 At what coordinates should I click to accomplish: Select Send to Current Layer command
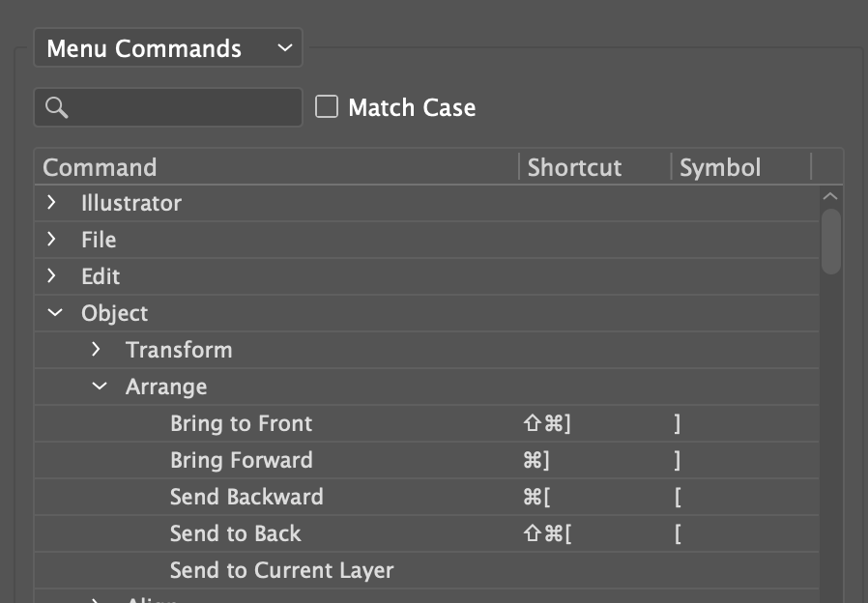point(281,570)
